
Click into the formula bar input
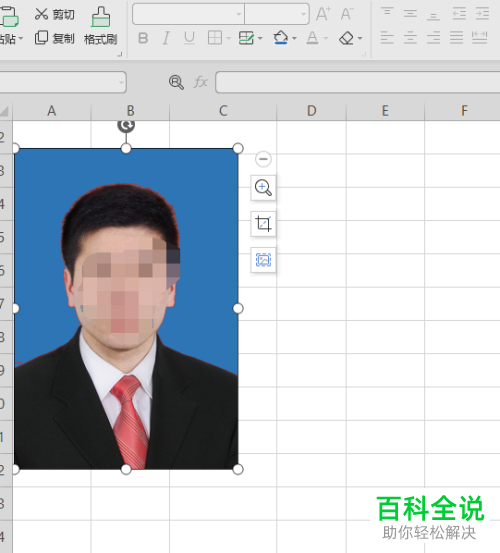pyautogui.click(x=358, y=82)
